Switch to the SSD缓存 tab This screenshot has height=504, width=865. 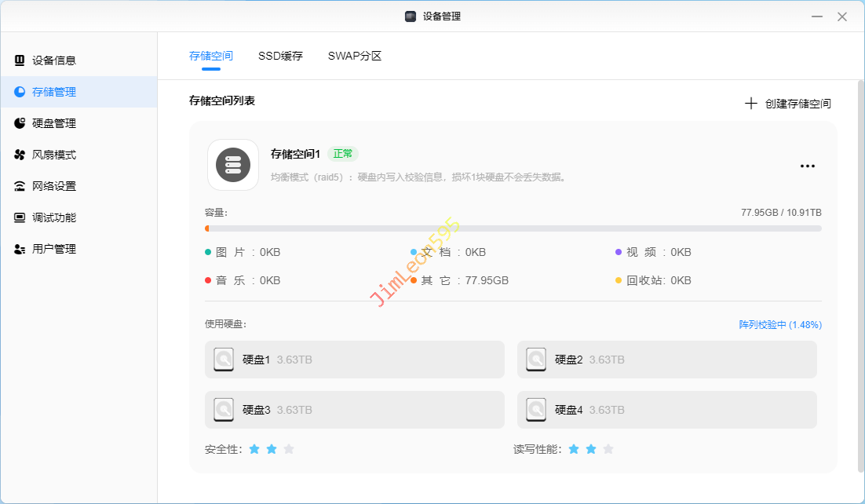[x=280, y=56]
